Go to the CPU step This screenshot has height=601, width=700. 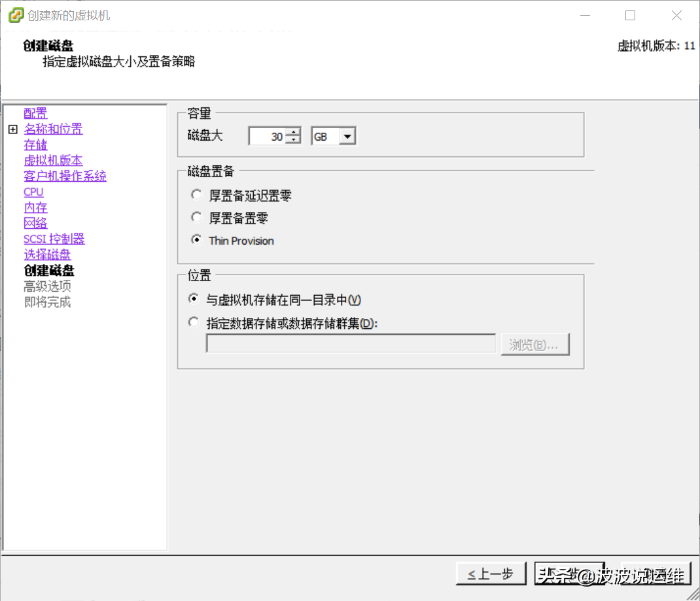[33, 192]
